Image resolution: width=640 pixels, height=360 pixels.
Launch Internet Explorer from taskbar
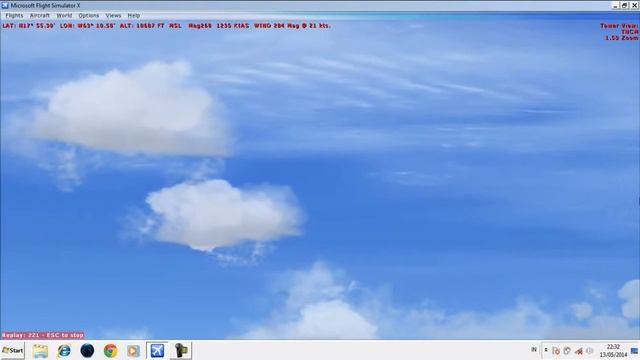(x=64, y=351)
